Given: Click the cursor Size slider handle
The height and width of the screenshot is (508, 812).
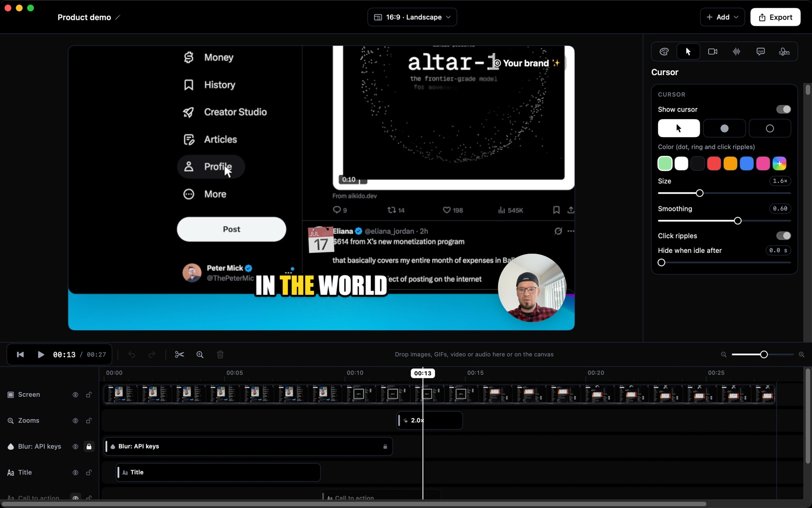Looking at the screenshot, I should click(700, 193).
